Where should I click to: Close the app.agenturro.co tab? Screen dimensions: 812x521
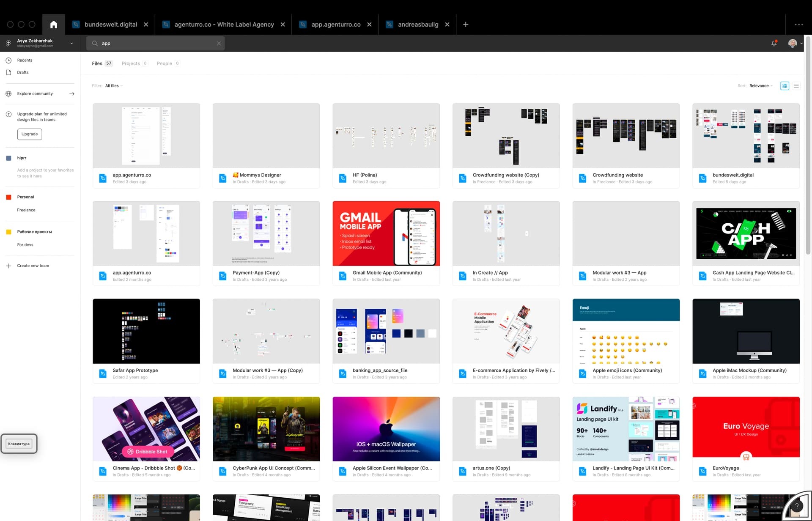click(369, 25)
